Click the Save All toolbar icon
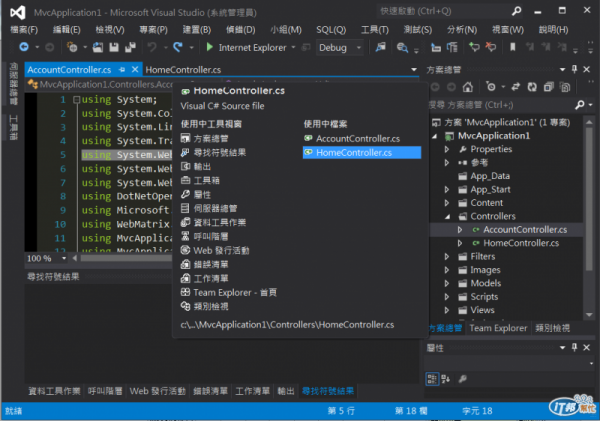 (130, 47)
